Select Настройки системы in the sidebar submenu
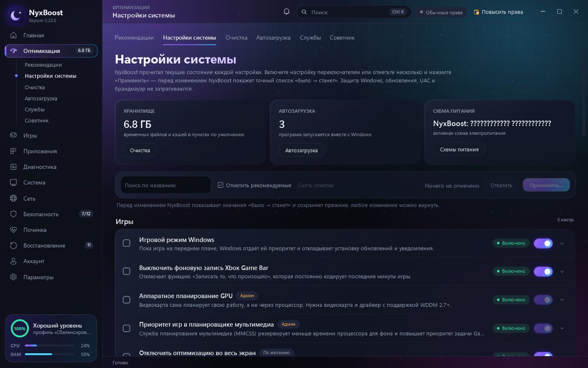 (x=51, y=76)
